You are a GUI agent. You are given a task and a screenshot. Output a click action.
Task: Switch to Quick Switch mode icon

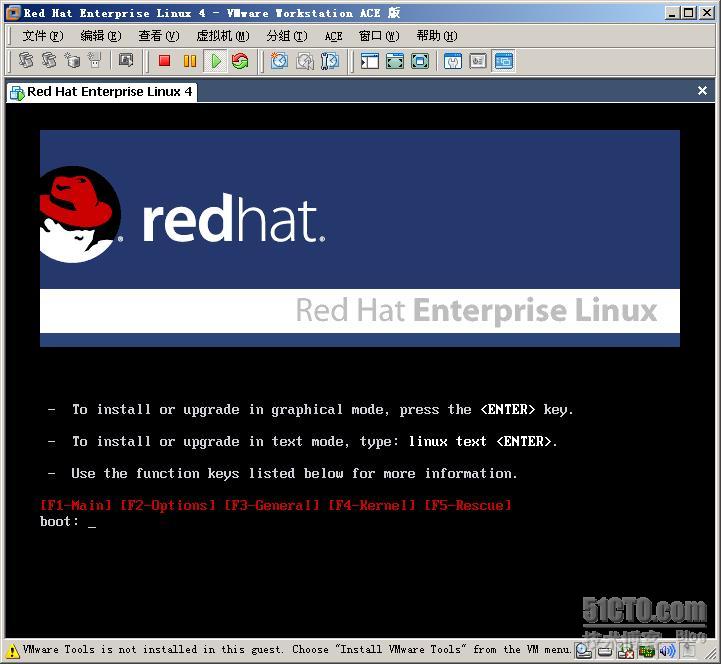point(395,61)
